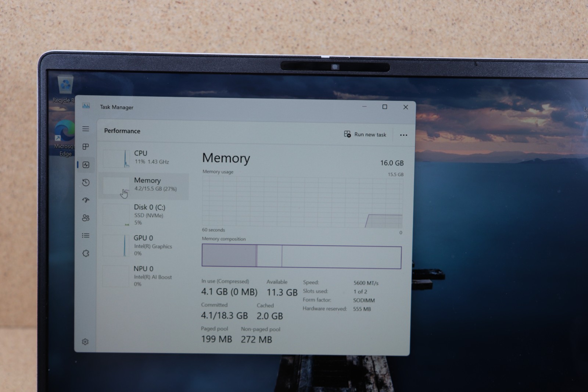This screenshot has height=392, width=588.
Task: Select the Performance page icon
Action: click(86, 165)
